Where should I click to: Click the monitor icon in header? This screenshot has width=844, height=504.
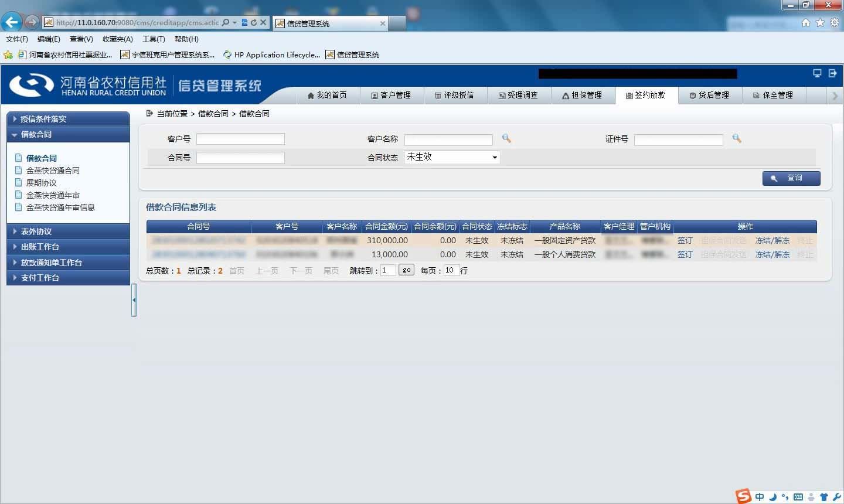pyautogui.click(x=817, y=73)
